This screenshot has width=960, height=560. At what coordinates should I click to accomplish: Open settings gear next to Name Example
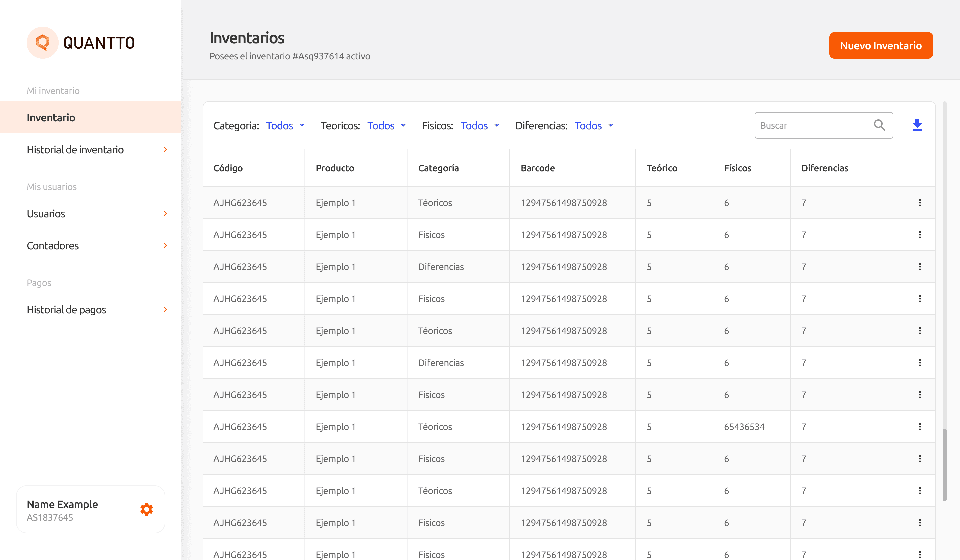[147, 509]
